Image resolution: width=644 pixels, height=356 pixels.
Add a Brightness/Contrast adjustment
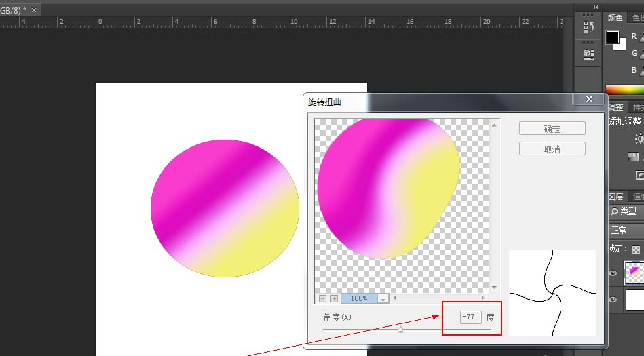tap(639, 138)
